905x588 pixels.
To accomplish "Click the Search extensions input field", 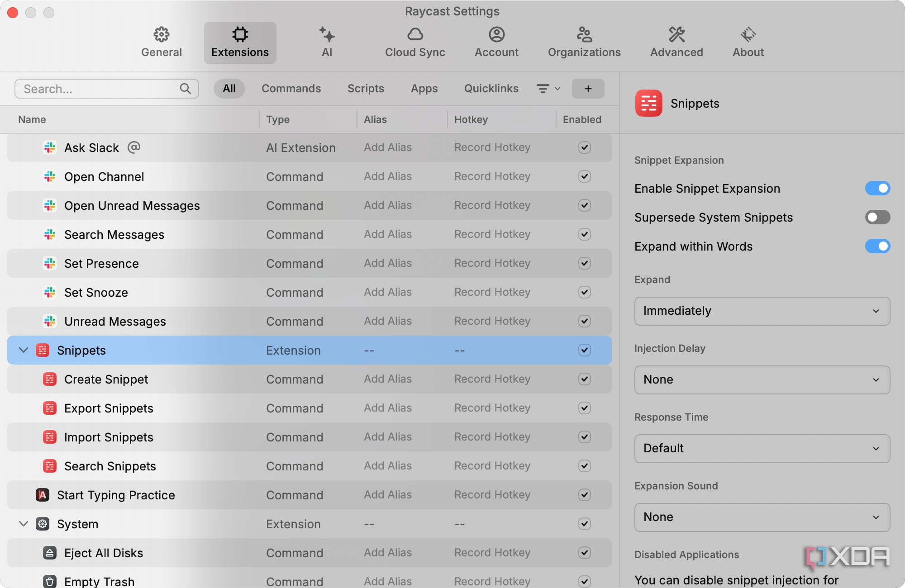I will coord(106,89).
